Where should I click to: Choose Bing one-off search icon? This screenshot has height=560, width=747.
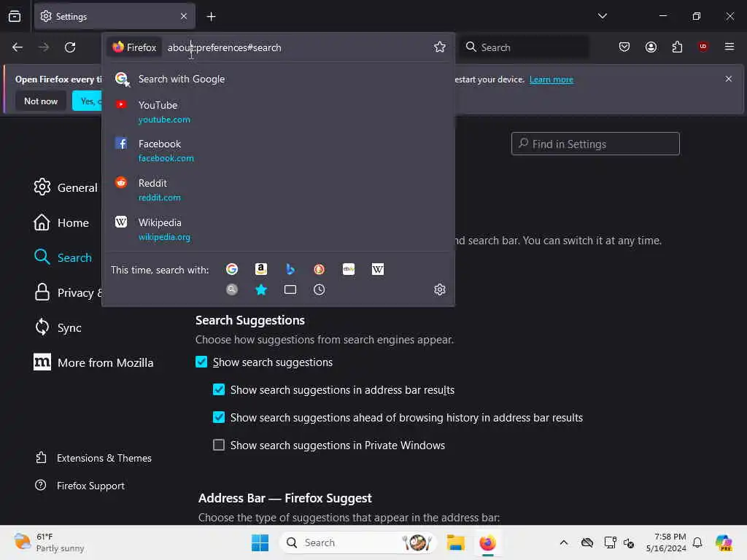click(290, 270)
